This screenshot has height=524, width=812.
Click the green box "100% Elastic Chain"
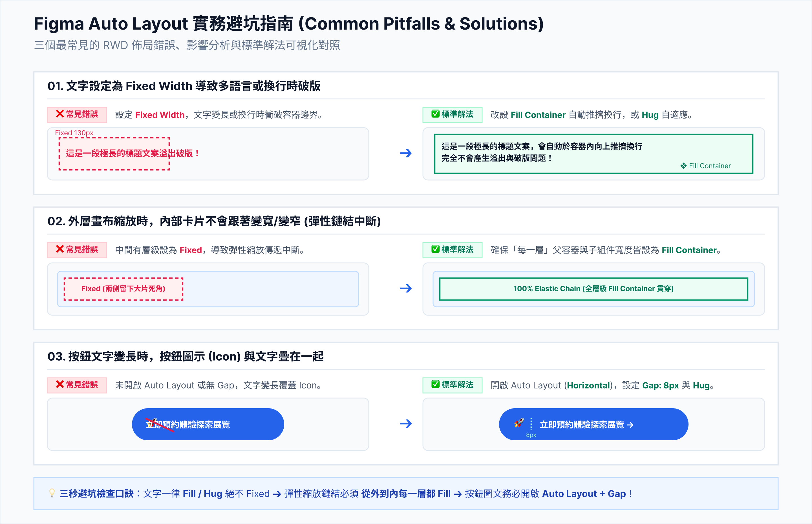tap(593, 289)
